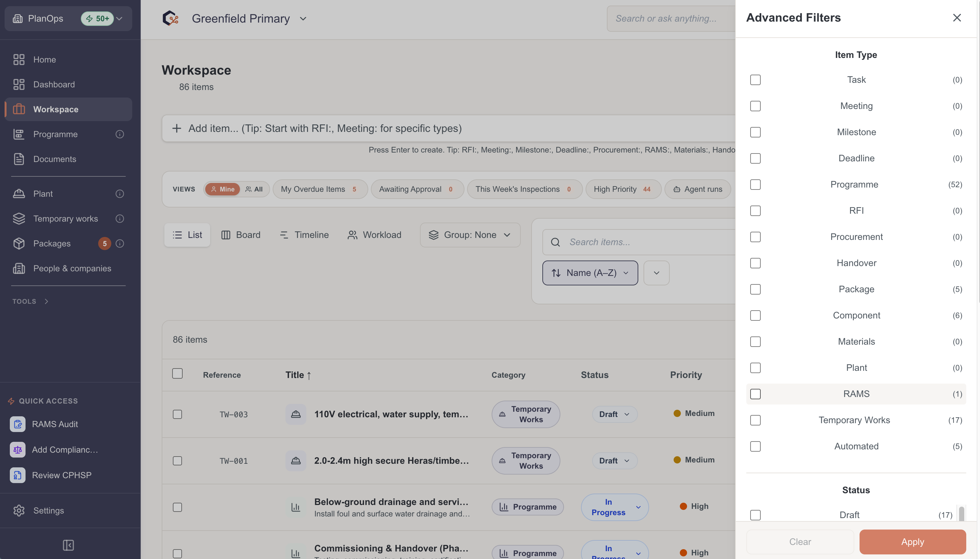Tick the Automated filter checkbox

click(x=755, y=446)
